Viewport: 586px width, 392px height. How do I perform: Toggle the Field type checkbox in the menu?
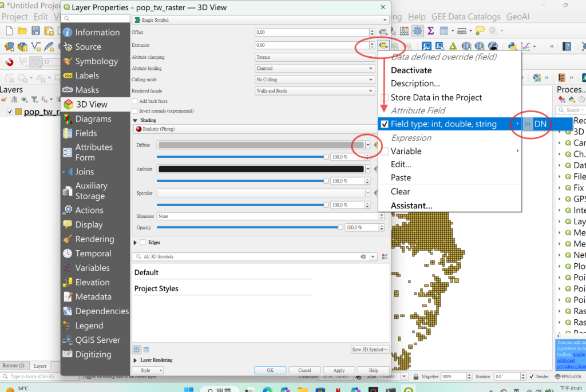click(385, 124)
